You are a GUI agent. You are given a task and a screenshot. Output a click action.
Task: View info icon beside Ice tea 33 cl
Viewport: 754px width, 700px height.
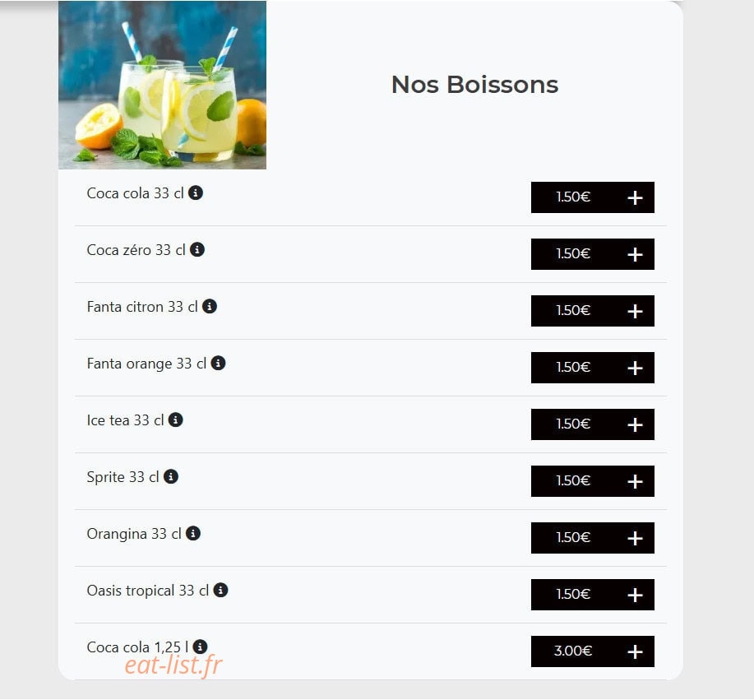pos(175,420)
